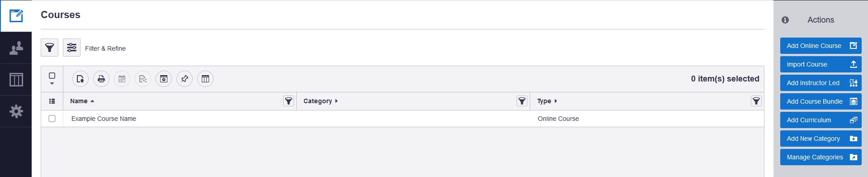This screenshot has height=177, width=868.
Task: Open the select-all dropdown arrow
Action: tap(52, 83)
